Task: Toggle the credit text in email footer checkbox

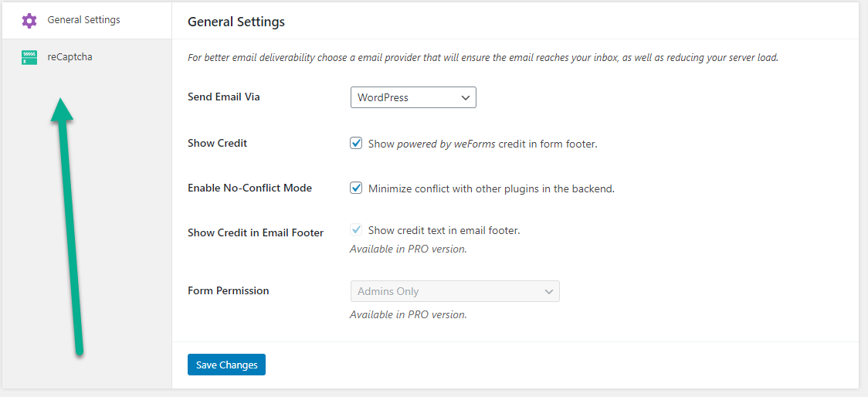Action: 356,230
